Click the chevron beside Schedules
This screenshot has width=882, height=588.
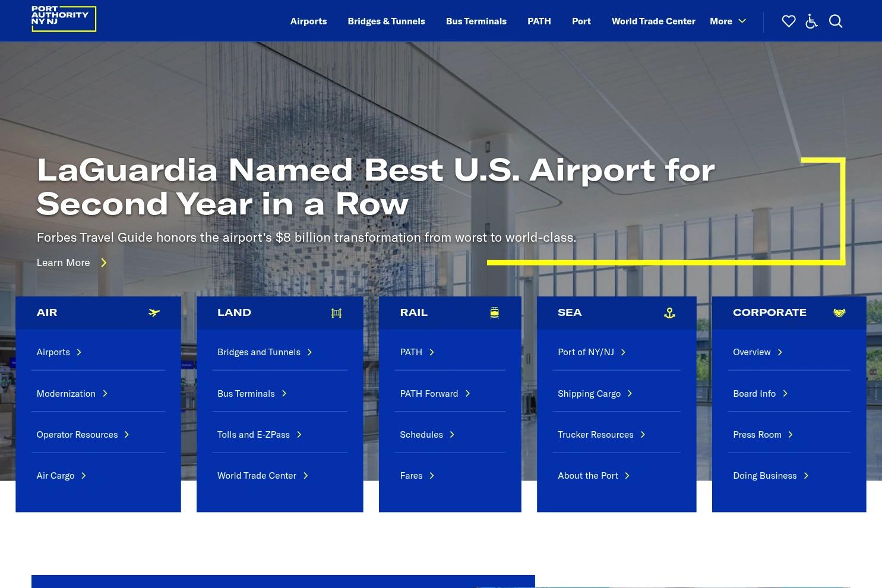[x=452, y=435]
